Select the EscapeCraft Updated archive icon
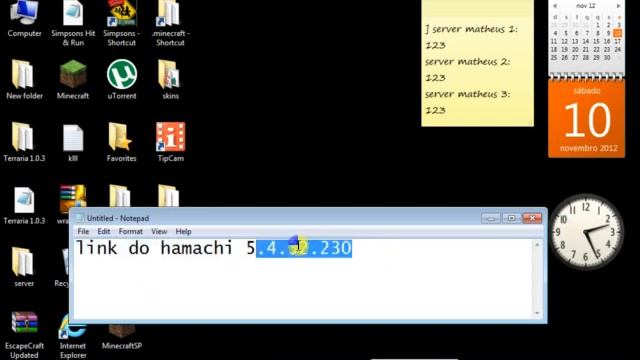 coord(24,335)
